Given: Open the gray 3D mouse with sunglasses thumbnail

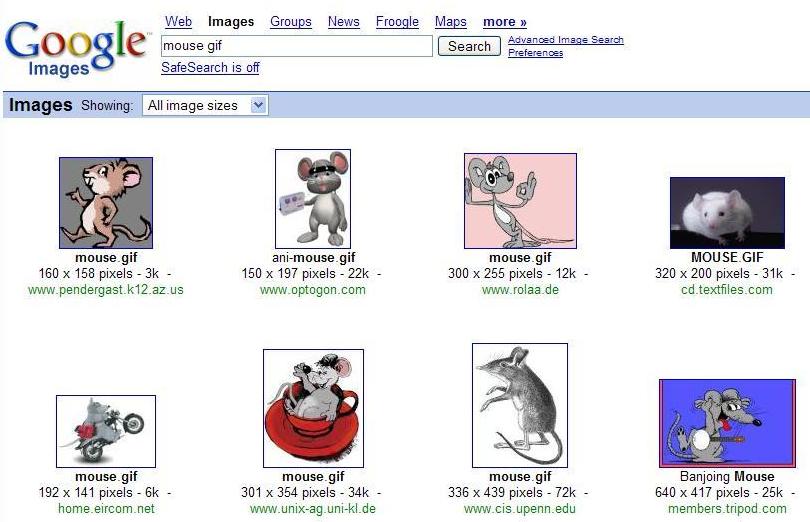Looking at the screenshot, I should pyautogui.click(x=313, y=198).
